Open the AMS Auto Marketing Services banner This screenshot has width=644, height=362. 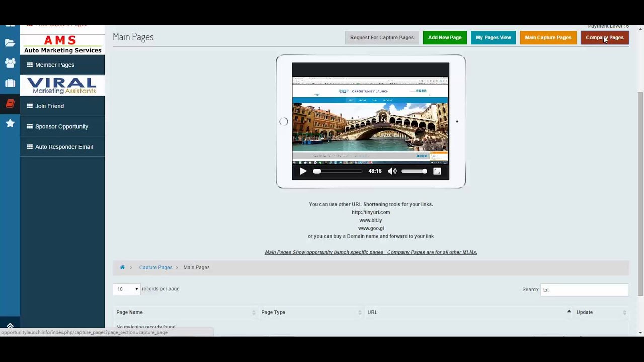62,44
